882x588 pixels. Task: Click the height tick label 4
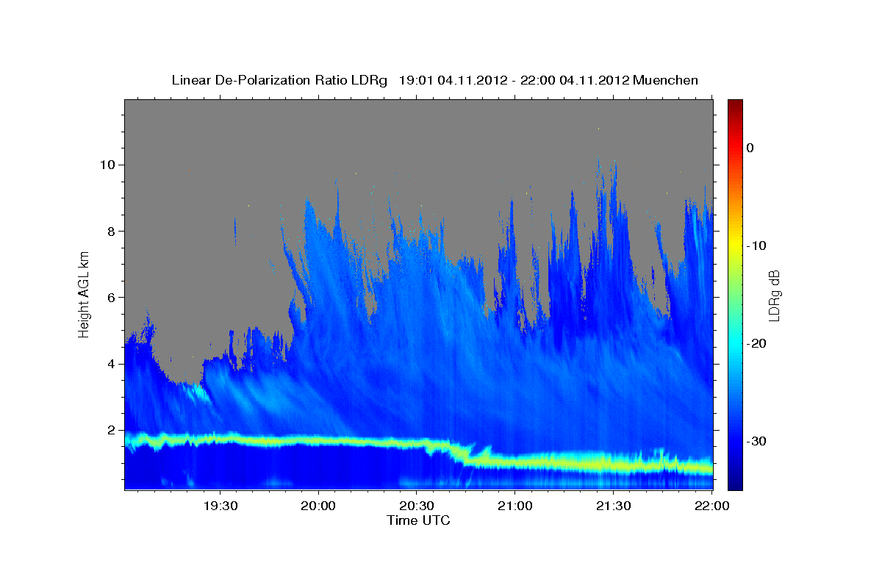[x=113, y=364]
